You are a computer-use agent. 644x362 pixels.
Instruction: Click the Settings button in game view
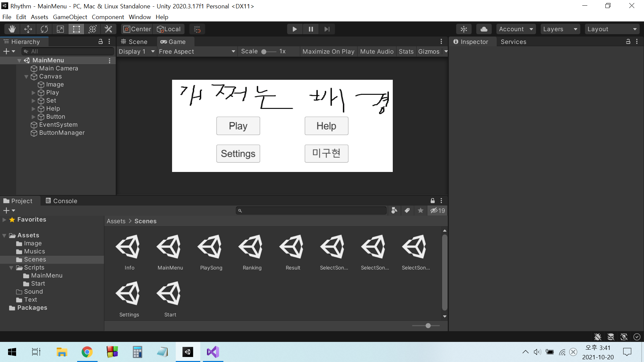(238, 154)
